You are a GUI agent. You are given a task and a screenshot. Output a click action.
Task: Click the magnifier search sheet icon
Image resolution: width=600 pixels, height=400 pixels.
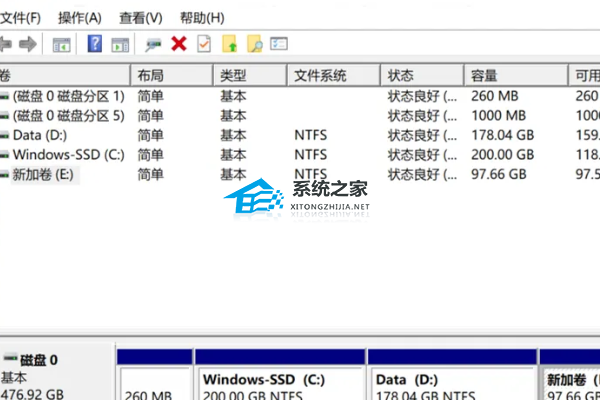pyautogui.click(x=255, y=44)
